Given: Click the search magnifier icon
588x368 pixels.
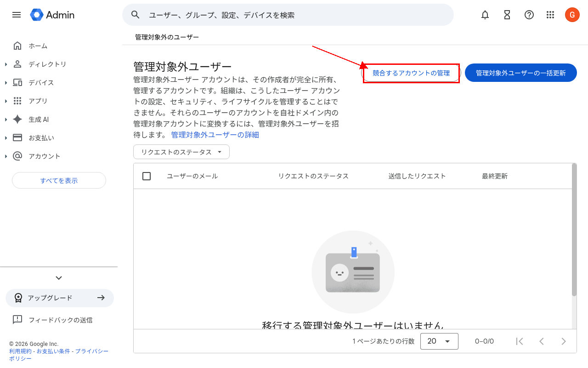Looking at the screenshot, I should 135,15.
